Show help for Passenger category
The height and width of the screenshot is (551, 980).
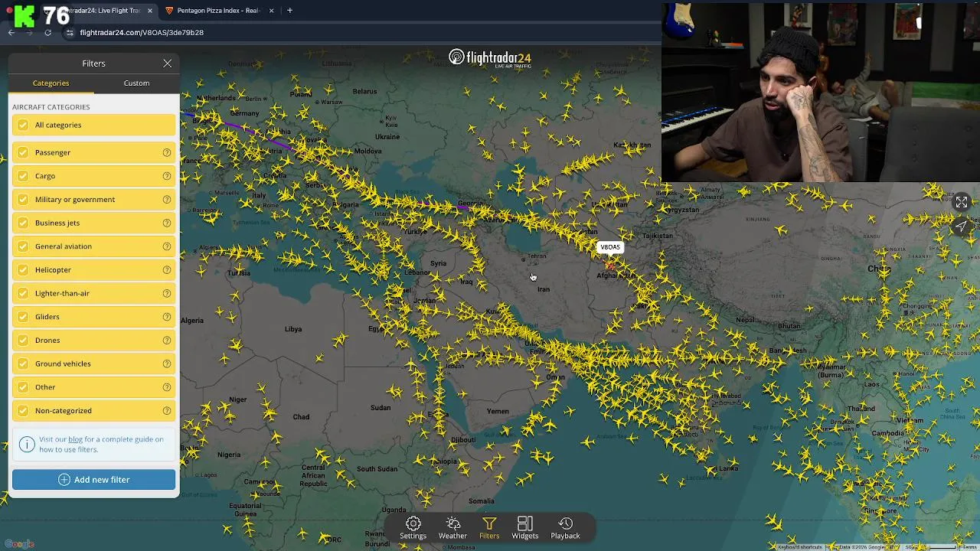click(166, 152)
